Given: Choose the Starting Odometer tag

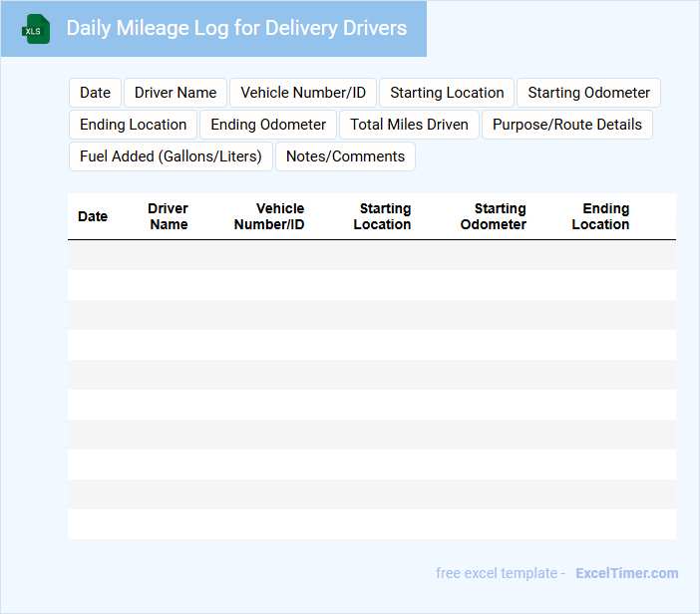Looking at the screenshot, I should tap(588, 93).
